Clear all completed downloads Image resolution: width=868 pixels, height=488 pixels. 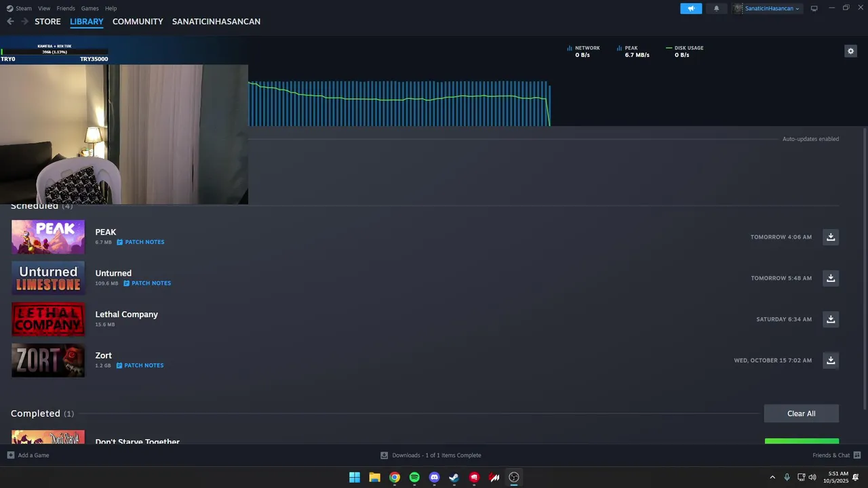[802, 413]
